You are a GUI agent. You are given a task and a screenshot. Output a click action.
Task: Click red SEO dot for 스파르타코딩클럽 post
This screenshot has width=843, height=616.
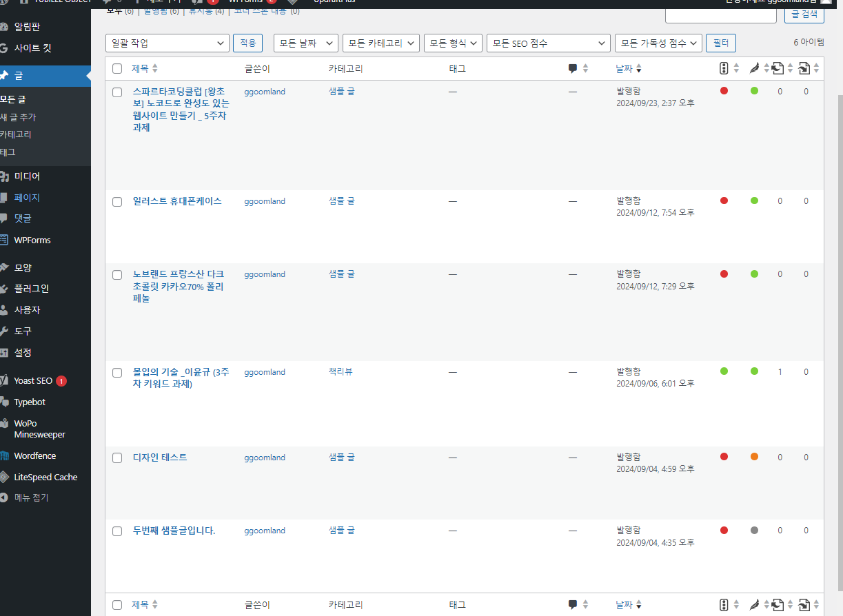coord(724,90)
